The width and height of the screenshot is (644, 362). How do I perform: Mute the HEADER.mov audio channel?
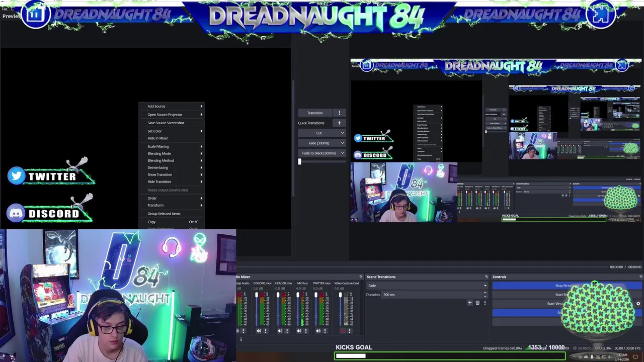point(280,331)
